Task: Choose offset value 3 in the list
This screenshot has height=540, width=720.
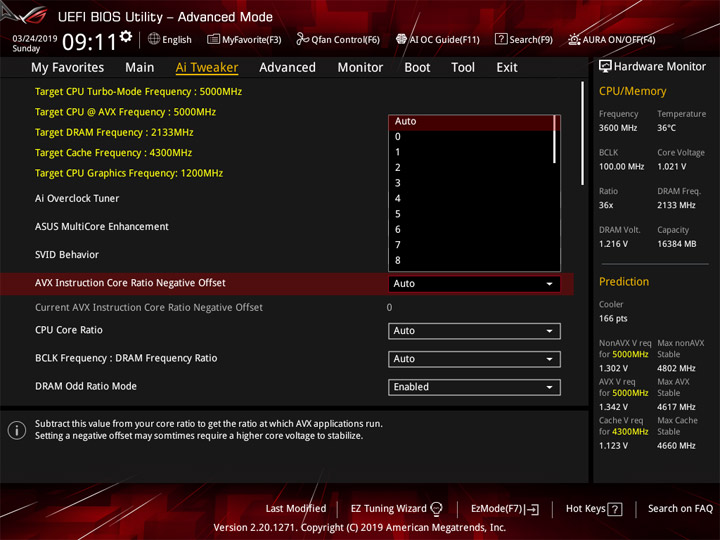Action: (x=471, y=183)
